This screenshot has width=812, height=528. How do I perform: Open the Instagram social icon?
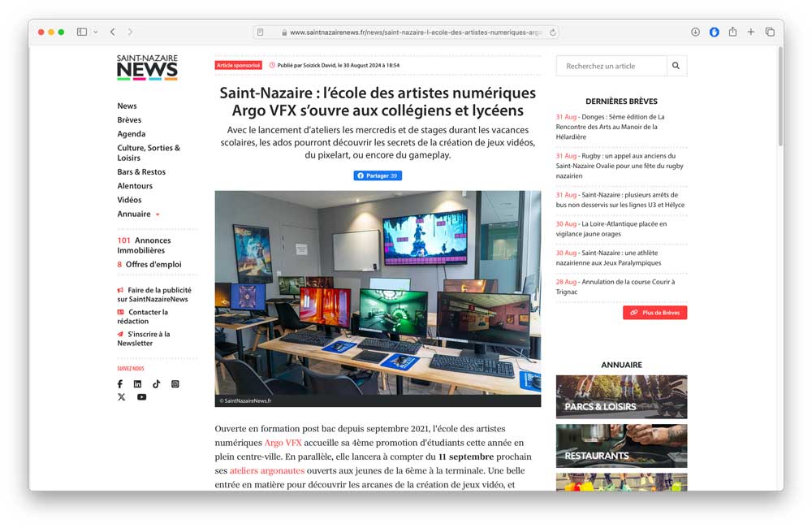(175, 384)
